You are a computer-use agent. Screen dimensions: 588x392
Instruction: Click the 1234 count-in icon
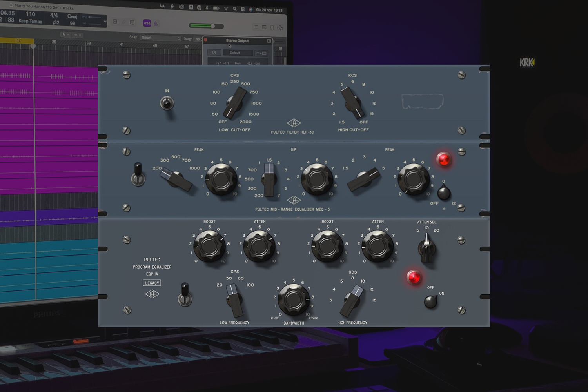(147, 24)
